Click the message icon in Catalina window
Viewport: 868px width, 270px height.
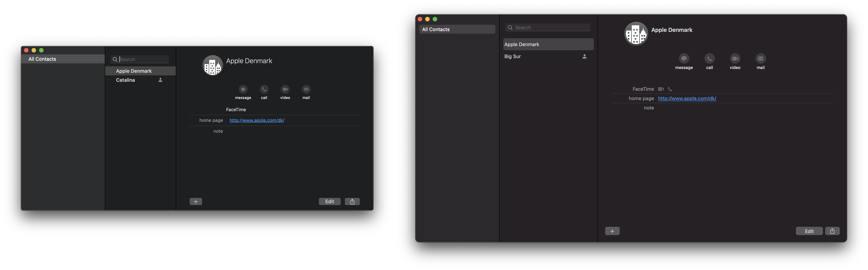pos(243,89)
